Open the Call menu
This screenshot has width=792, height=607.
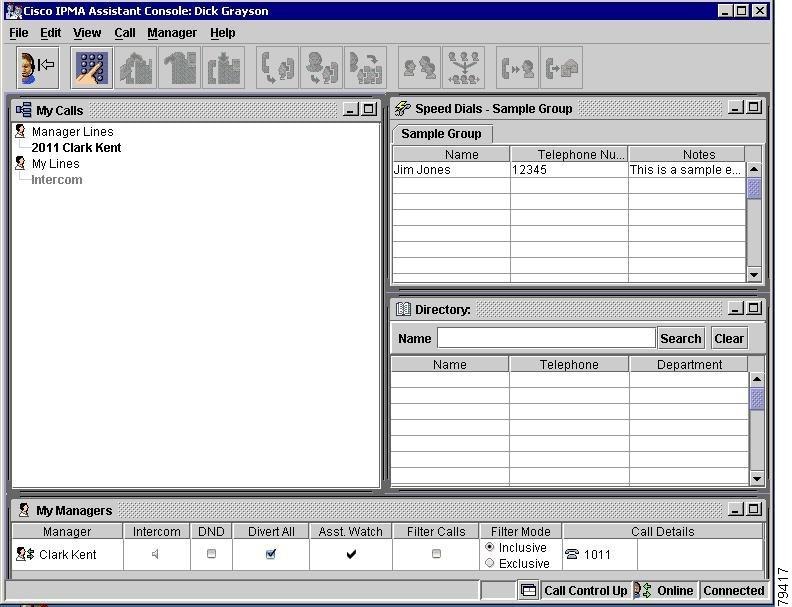point(125,33)
